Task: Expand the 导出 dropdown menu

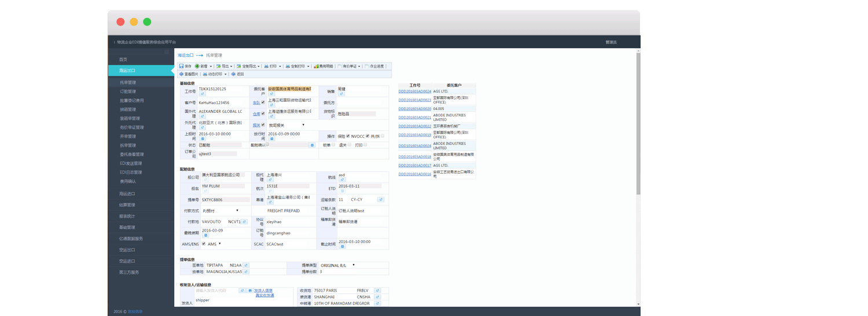Action: 231,67
